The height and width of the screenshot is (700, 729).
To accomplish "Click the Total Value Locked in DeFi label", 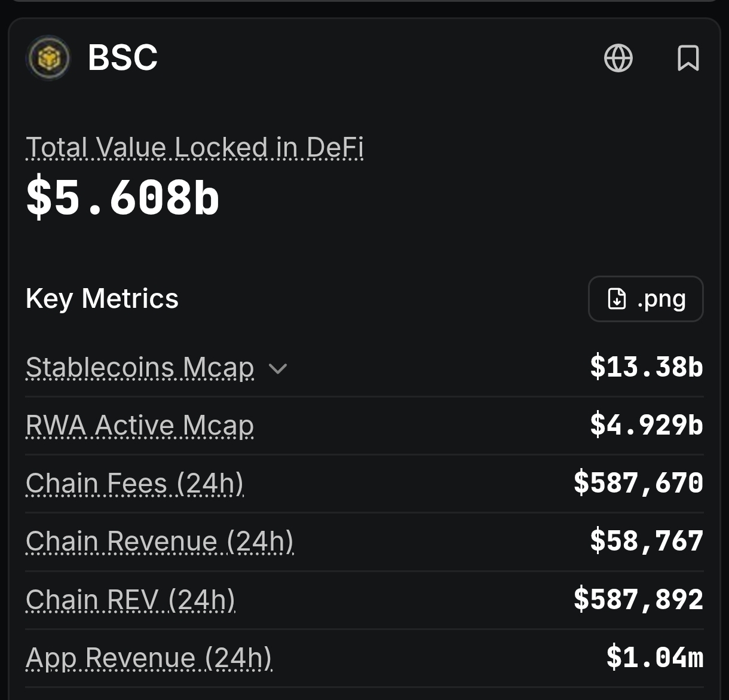I will coord(195,147).
